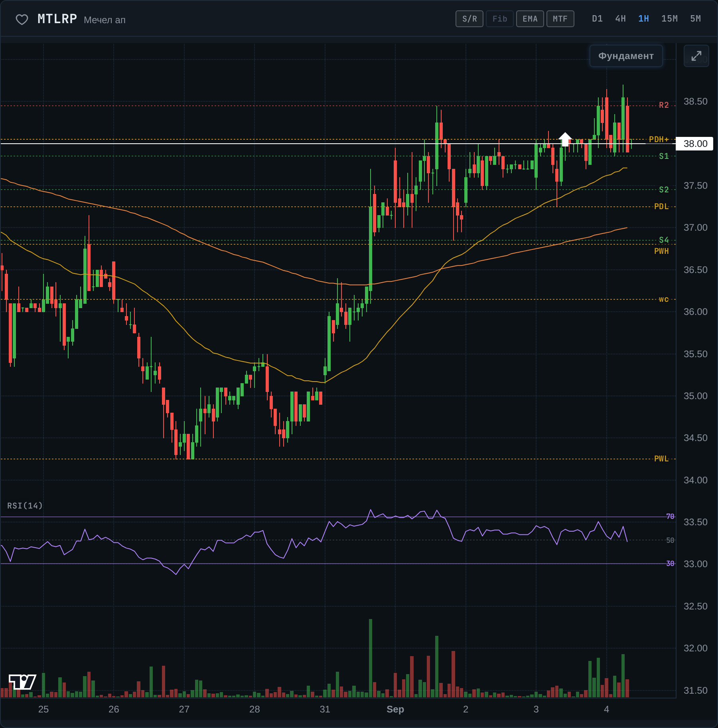Click the 38.00 current price label

coord(695,144)
